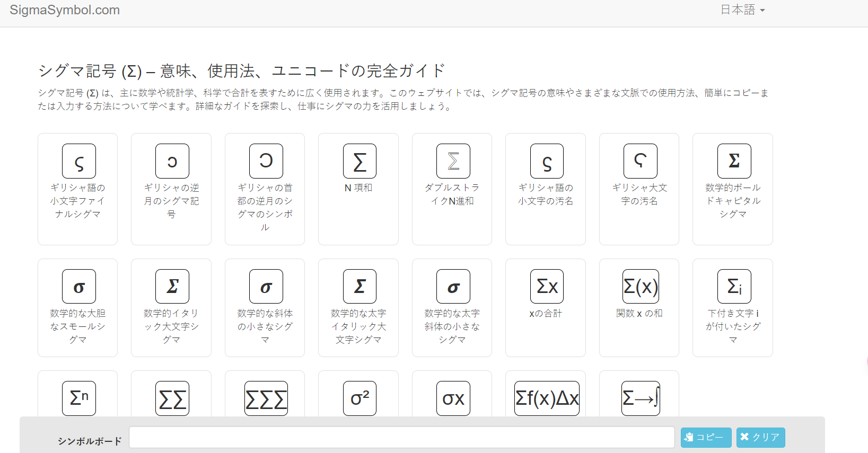Click the Σf(x)Δx Riemann sum symbol
Viewport: 868px width, 453px height.
coord(547,398)
